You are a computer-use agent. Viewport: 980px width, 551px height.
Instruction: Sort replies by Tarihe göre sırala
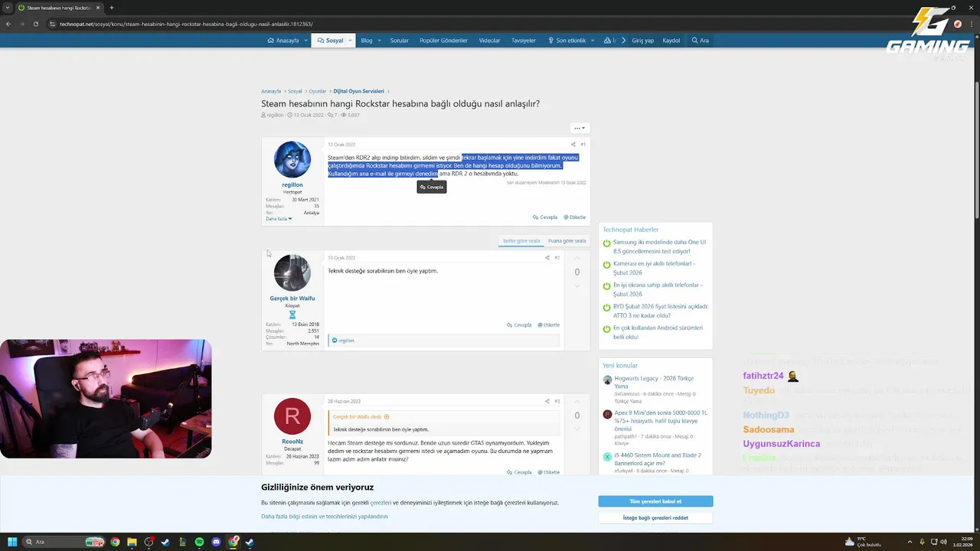521,241
